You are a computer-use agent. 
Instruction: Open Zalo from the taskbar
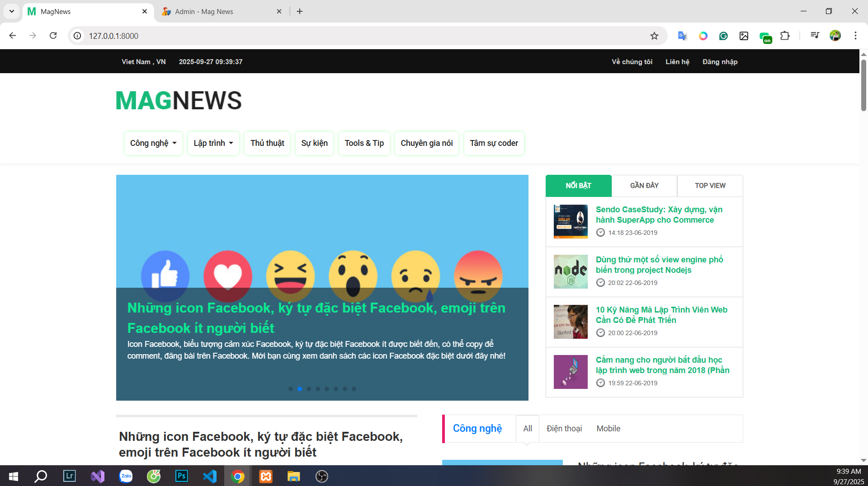pyautogui.click(x=126, y=476)
